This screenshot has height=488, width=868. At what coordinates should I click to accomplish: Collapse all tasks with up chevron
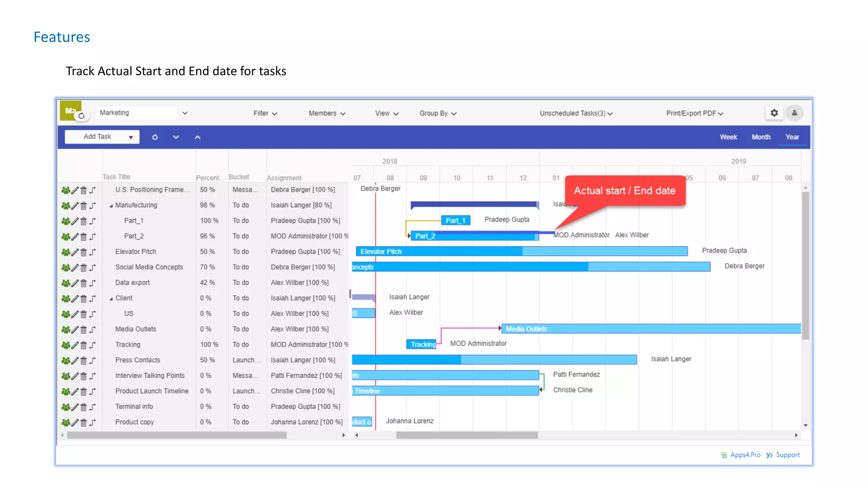coord(198,137)
